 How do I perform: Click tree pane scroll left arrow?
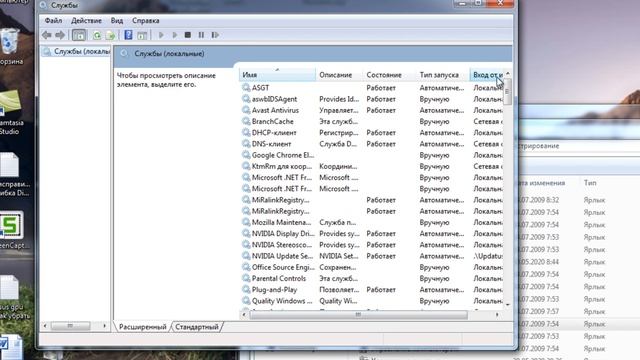[x=45, y=326]
